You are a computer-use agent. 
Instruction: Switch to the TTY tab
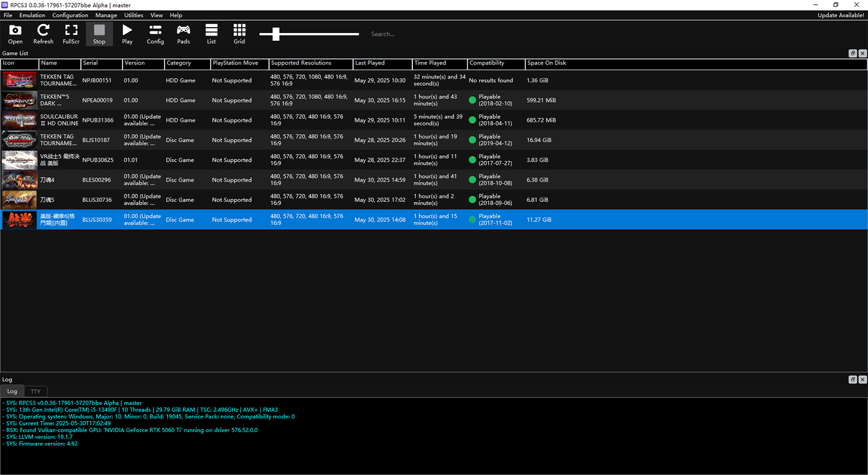36,391
